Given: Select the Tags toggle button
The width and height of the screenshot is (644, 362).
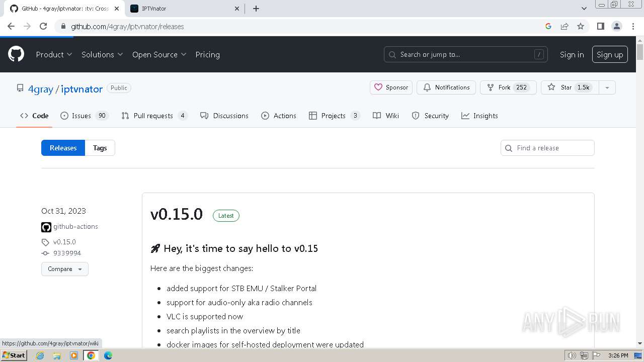Looking at the screenshot, I should click(x=100, y=148).
